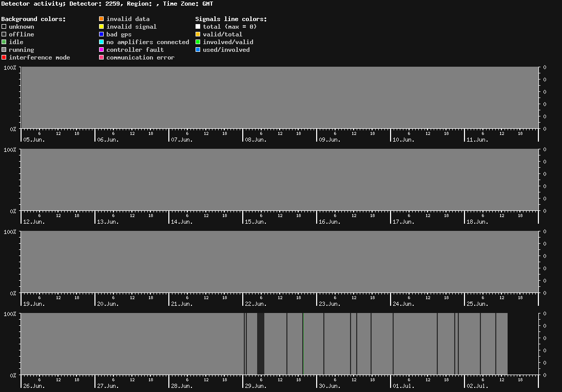This screenshot has height=392, width=562.
Task: Click the cyan no amplifiers connected swatch
Action: coord(102,42)
